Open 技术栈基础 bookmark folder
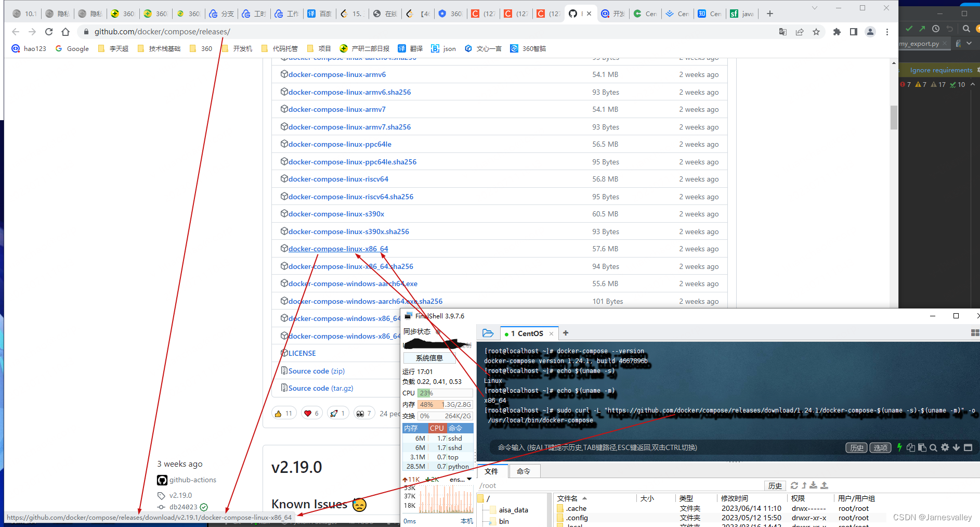Image resolution: width=980 pixels, height=527 pixels. click(159, 48)
